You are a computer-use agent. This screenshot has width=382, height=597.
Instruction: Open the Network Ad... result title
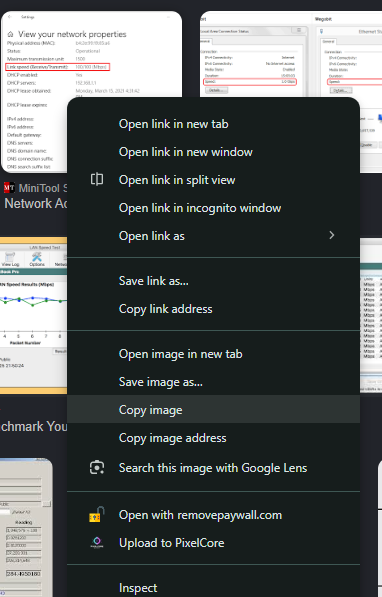click(36, 204)
